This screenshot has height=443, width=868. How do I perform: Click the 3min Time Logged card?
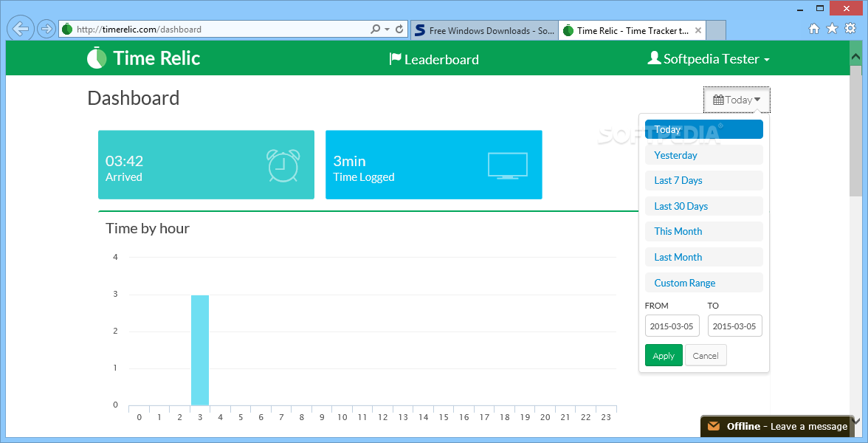(433, 165)
